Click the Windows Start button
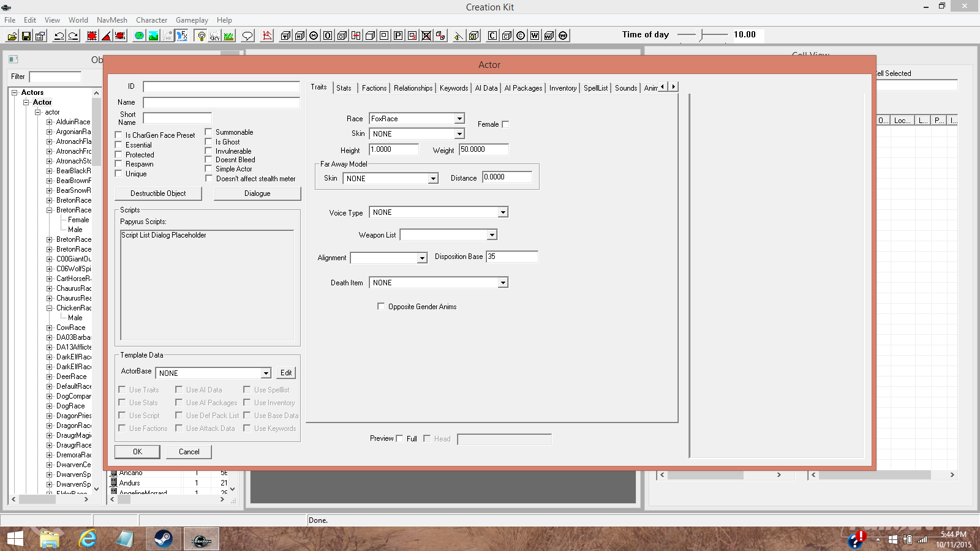 15,539
